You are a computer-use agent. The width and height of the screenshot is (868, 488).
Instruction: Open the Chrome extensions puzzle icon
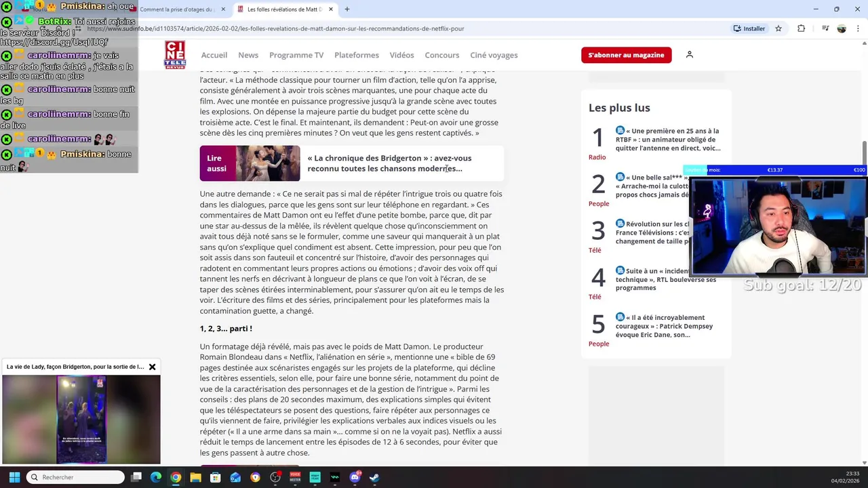coord(801,28)
